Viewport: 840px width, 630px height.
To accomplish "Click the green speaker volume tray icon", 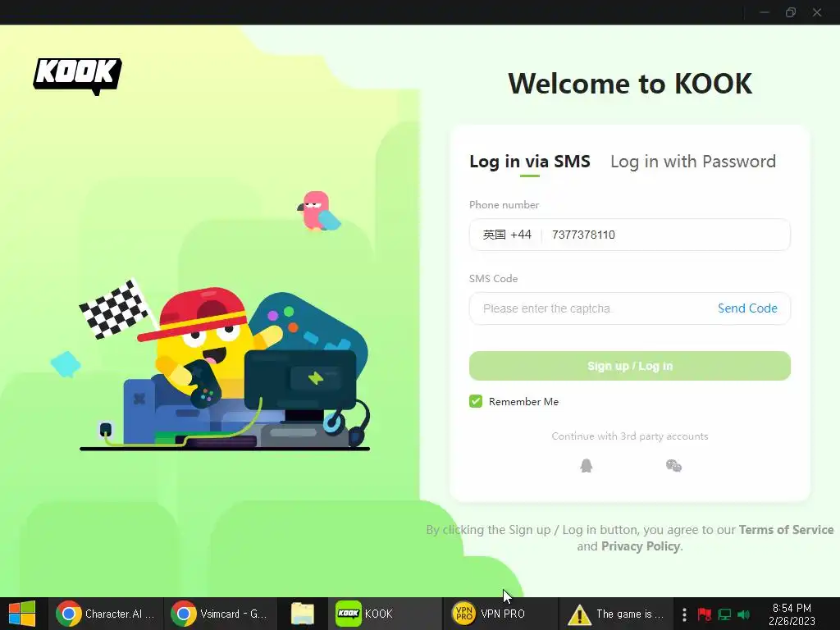I will (x=743, y=614).
